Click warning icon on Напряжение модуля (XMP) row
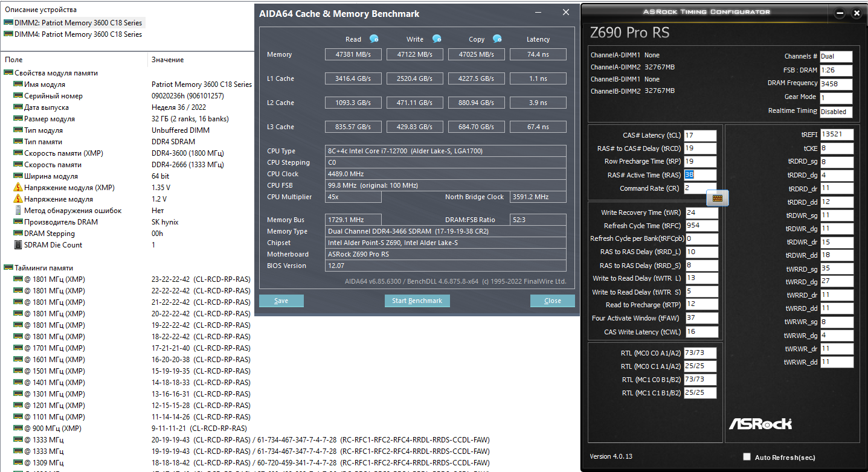 (x=18, y=188)
